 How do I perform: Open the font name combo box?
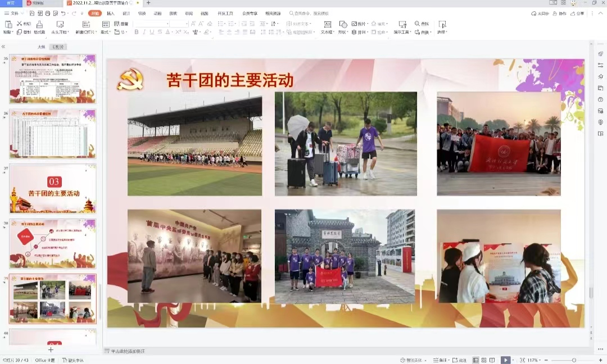pyautogui.click(x=151, y=24)
